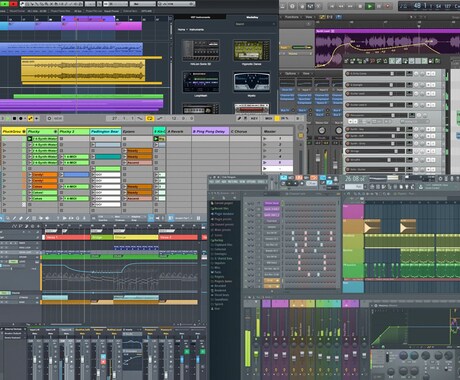460x380 pixels.
Task: Toggle the yellow Loop switch in Ableton
Action: click(150, 118)
